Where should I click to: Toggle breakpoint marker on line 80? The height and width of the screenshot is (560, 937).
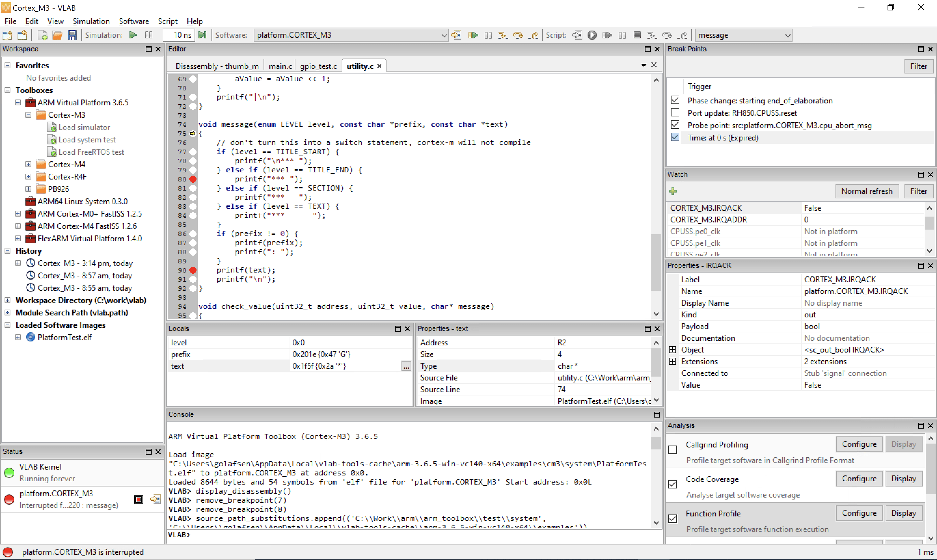point(193,179)
